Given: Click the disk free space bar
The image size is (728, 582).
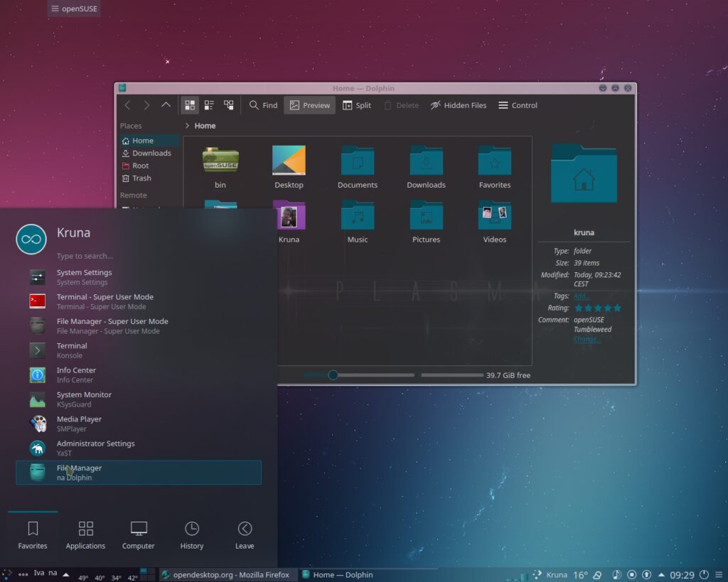Looking at the screenshot, I should click(x=452, y=375).
